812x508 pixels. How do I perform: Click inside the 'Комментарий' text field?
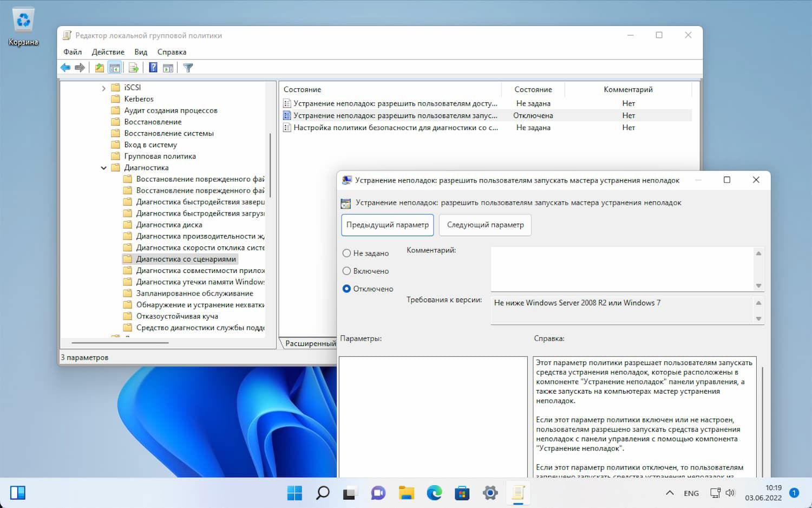(x=621, y=269)
